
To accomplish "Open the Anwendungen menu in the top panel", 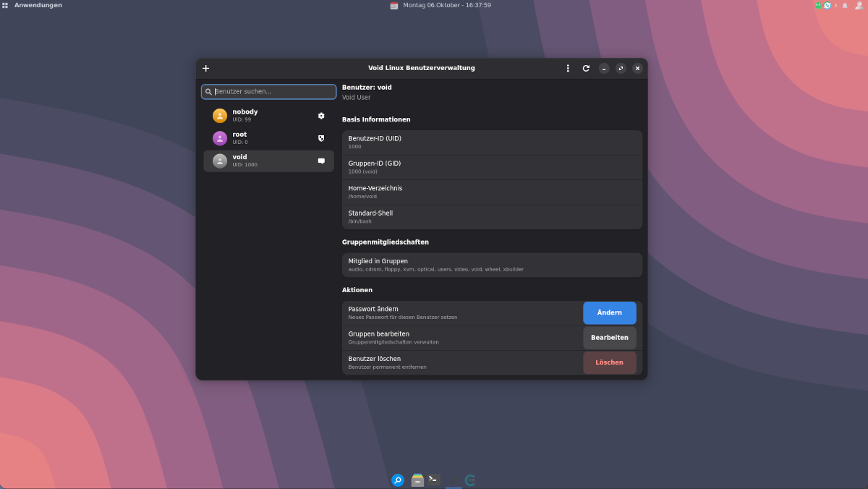I will point(38,5).
